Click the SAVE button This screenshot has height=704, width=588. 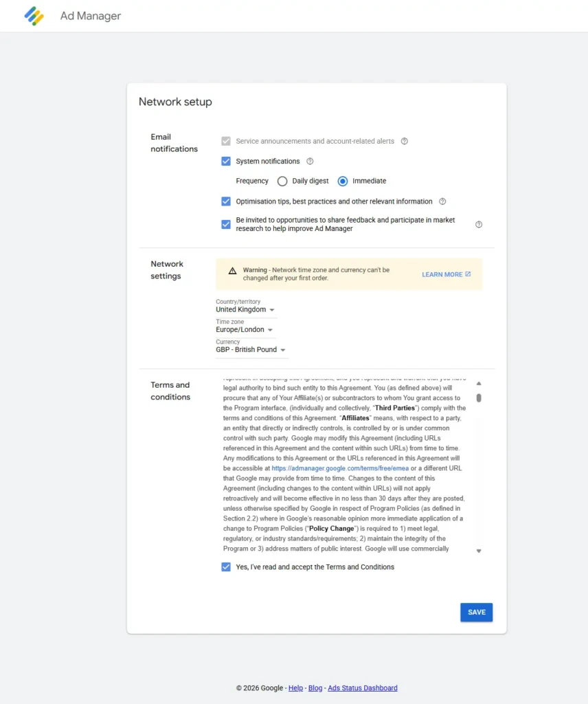click(x=476, y=613)
